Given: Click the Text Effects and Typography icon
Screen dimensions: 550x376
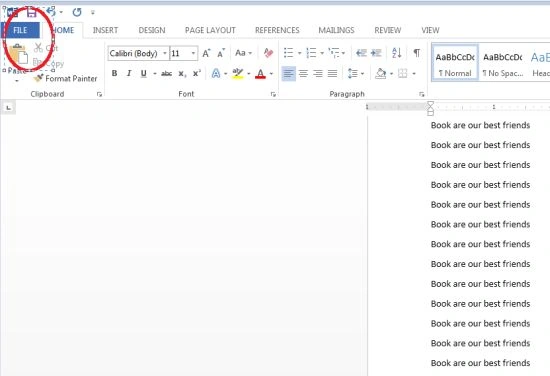Looking at the screenshot, I should [x=216, y=73].
